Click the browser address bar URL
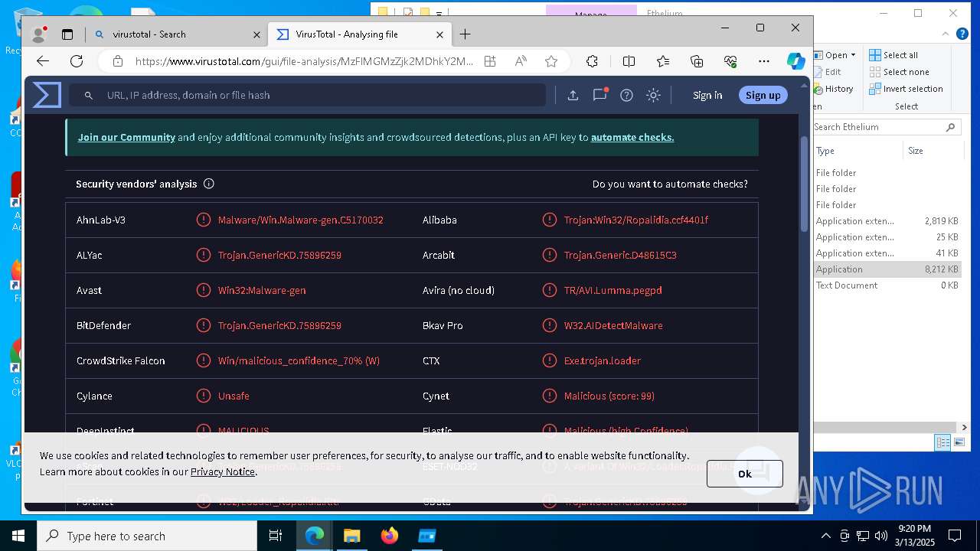The image size is (980, 551). pos(304,61)
